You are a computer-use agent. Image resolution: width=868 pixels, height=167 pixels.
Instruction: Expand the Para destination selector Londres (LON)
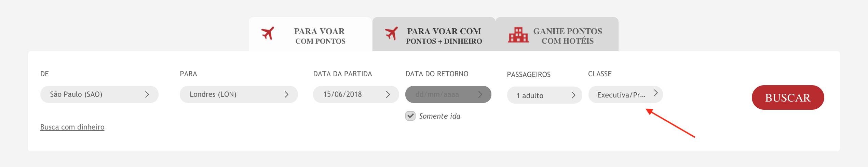pos(239,94)
